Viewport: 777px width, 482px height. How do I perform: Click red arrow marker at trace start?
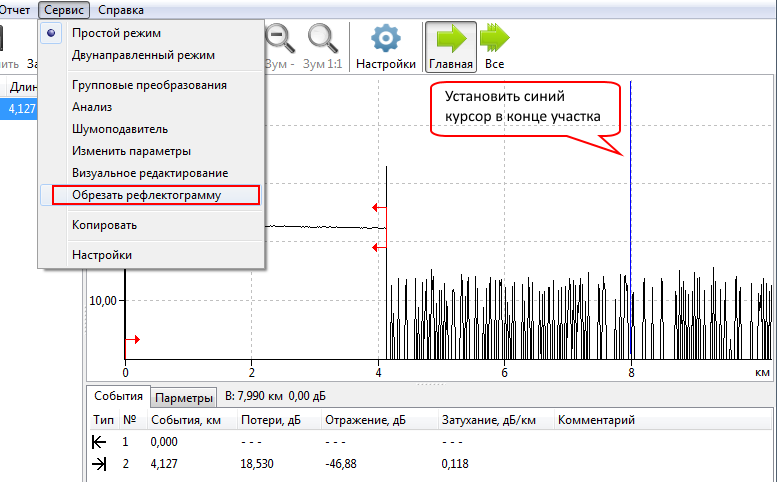[135, 339]
